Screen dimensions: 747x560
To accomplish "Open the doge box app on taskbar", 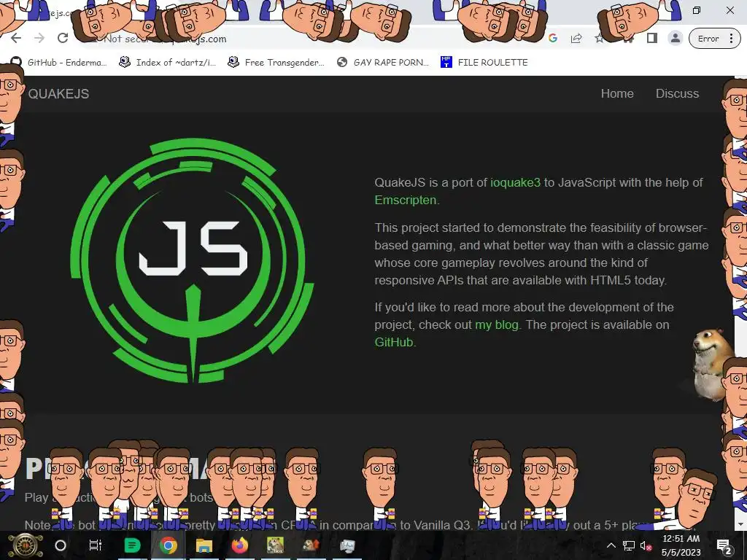I will pyautogui.click(x=275, y=545).
